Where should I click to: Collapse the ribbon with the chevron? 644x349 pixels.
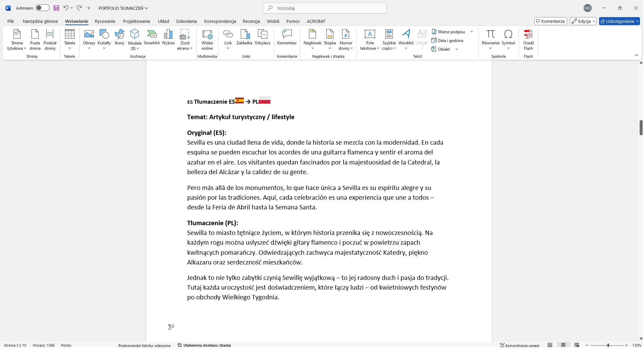tap(636, 55)
